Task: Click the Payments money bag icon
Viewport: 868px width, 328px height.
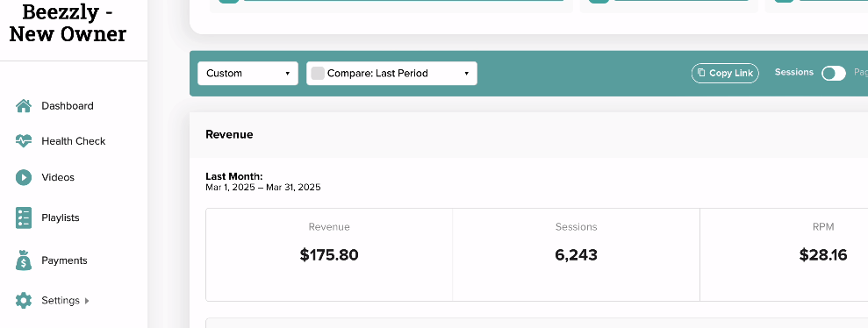Action: [x=23, y=260]
